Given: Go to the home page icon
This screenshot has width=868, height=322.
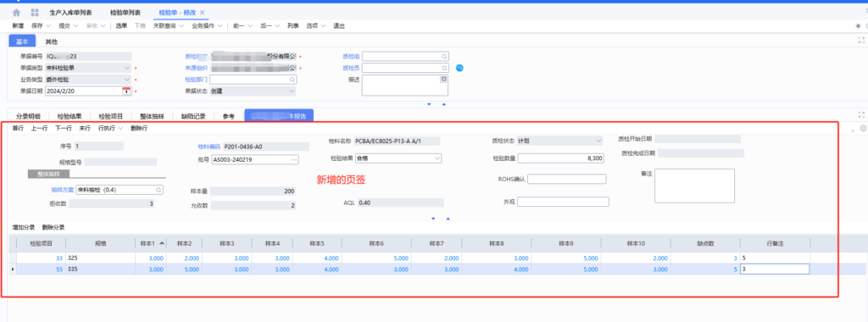Looking at the screenshot, I should point(17,12).
